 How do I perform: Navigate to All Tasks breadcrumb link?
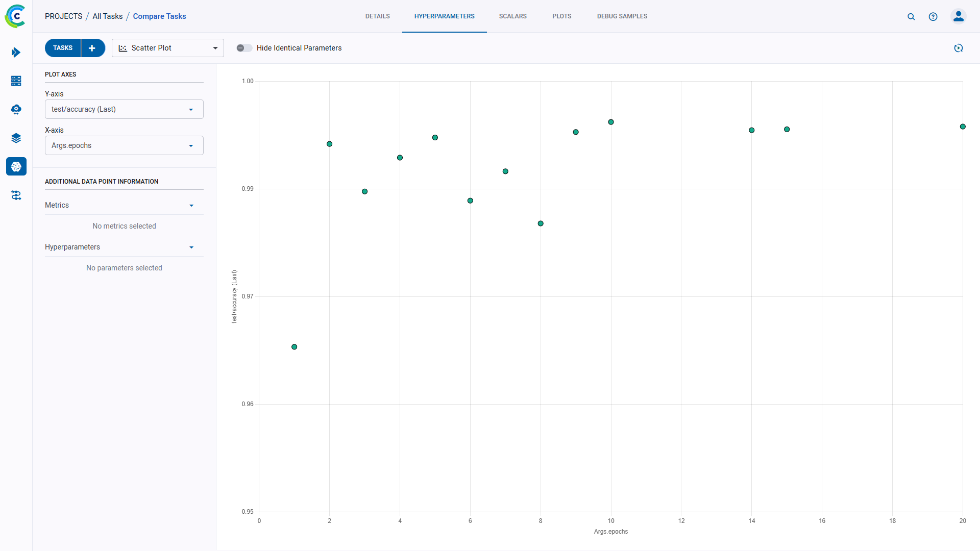coord(107,16)
